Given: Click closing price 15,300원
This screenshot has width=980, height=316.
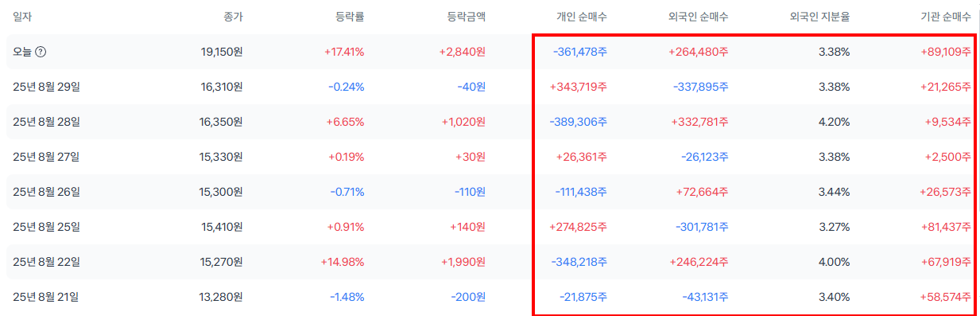Looking at the screenshot, I should [222, 192].
